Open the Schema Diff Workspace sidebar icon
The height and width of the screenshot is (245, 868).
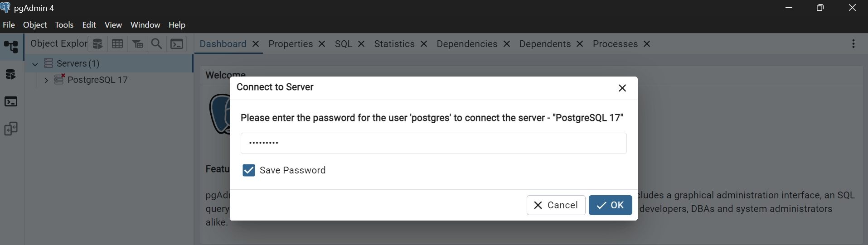(11, 129)
